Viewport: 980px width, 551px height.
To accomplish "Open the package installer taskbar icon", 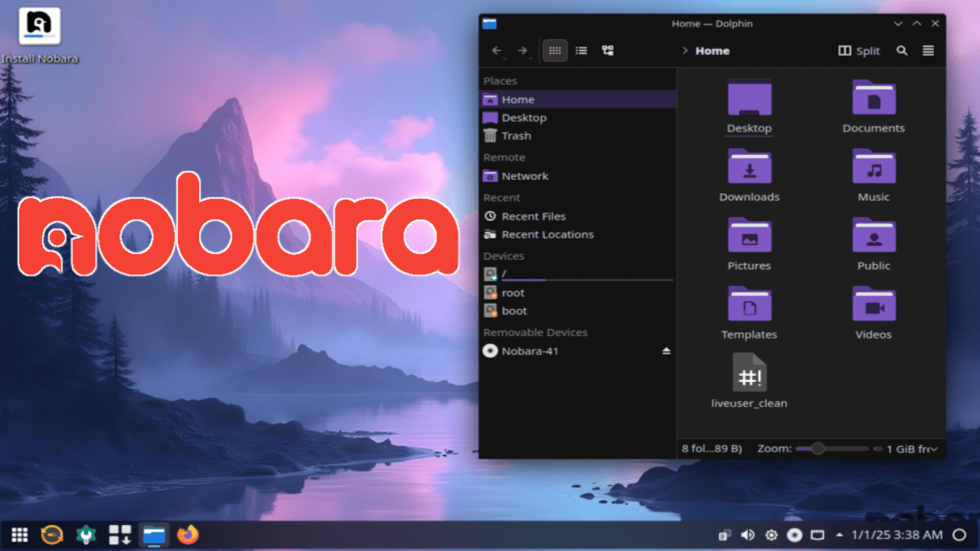I will [119, 535].
